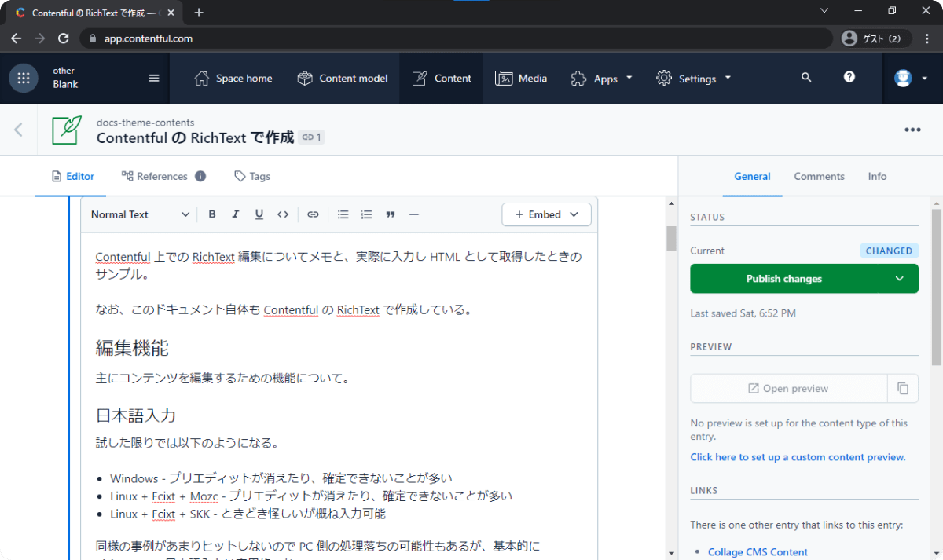Open the user avatar account menu
This screenshot has height=560, width=943.
point(912,78)
